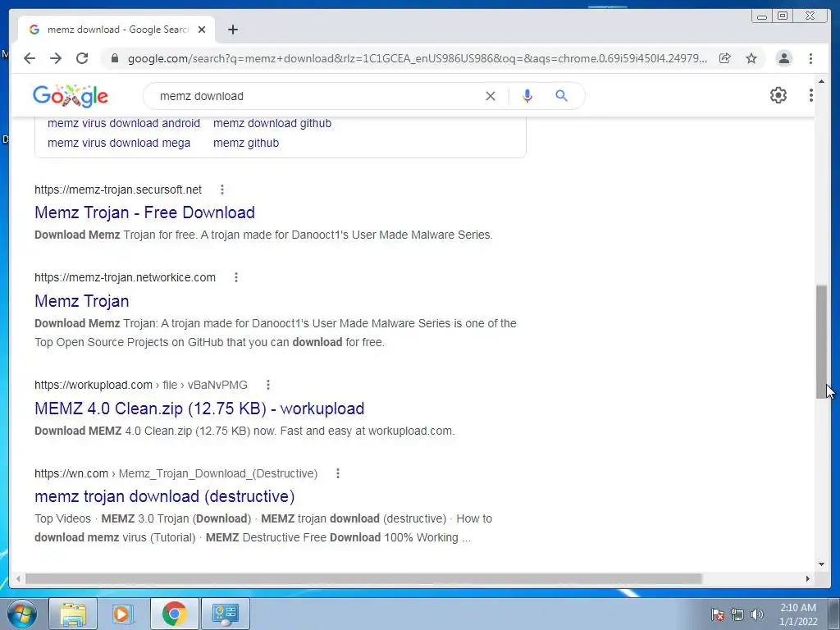The height and width of the screenshot is (630, 840).
Task: Show the clock and date 2:10 AM
Action: point(798,614)
